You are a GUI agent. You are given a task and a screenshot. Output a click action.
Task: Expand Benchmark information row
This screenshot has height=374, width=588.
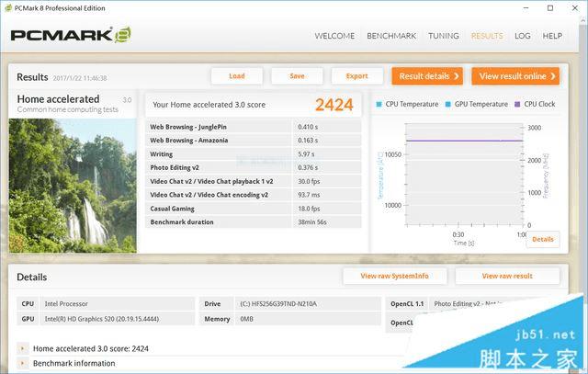coord(22,364)
